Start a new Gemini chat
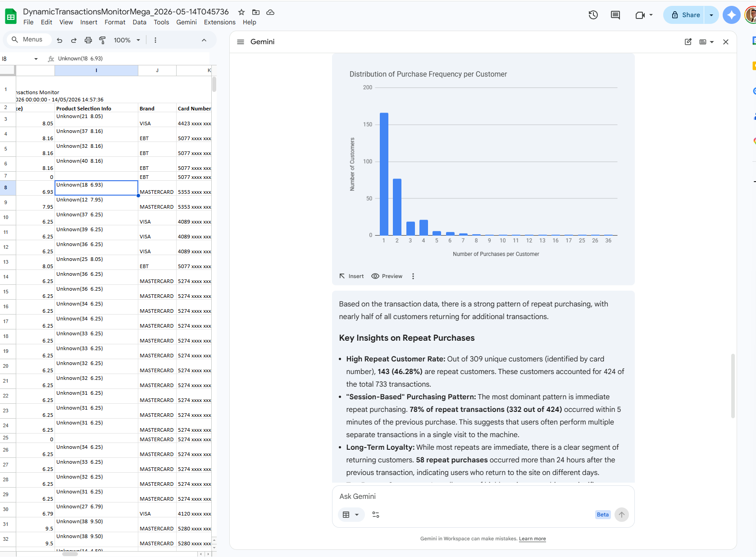 [688, 42]
